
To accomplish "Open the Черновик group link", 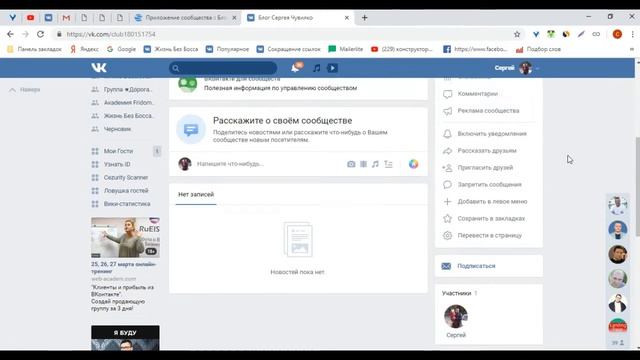I will tap(117, 129).
